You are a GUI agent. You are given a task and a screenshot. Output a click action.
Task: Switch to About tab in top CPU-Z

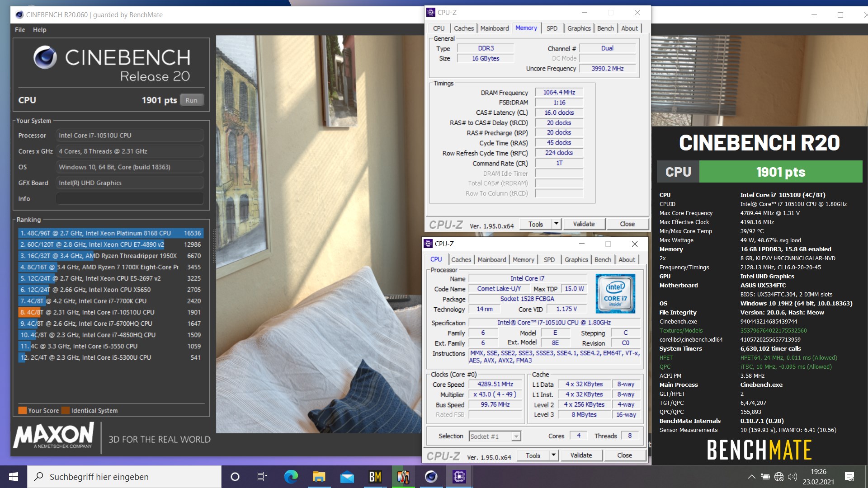629,28
